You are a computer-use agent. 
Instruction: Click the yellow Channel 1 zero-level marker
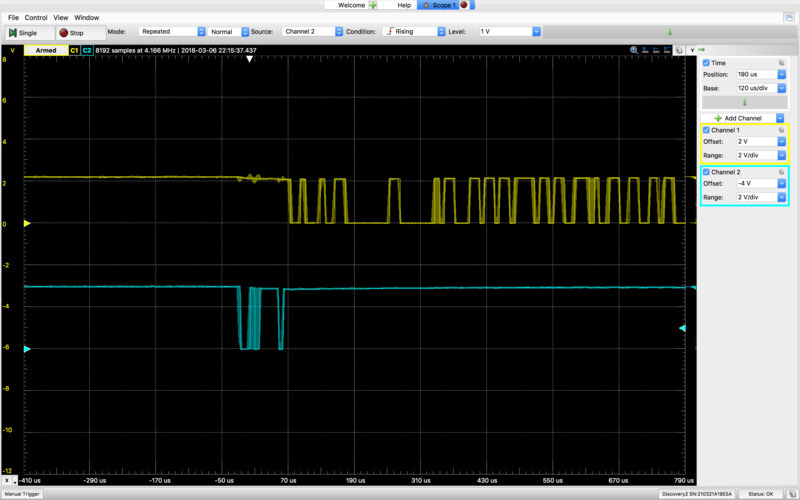click(27, 223)
